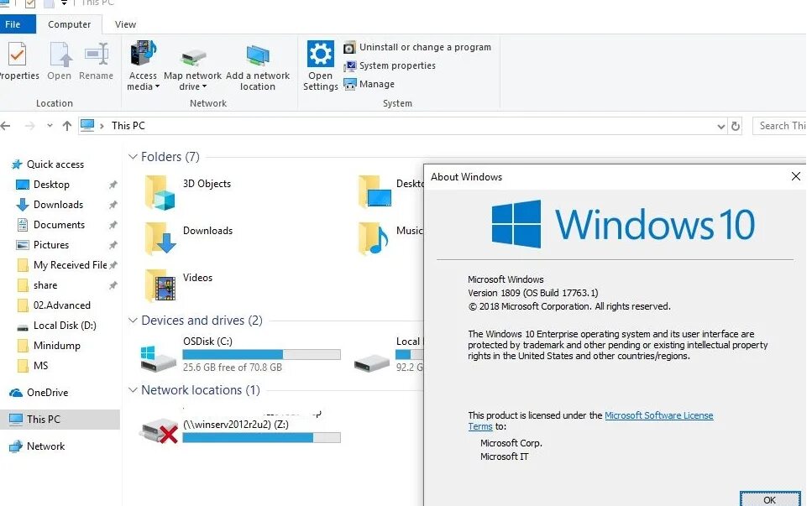The image size is (812, 506).
Task: Select OneDrive in navigation pane
Action: tap(47, 394)
